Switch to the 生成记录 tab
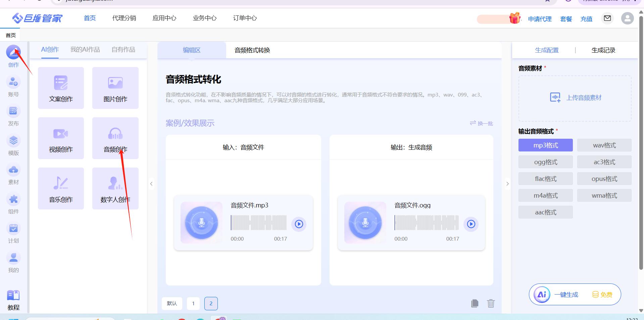Viewport: 644px width, 320px height. tap(603, 50)
